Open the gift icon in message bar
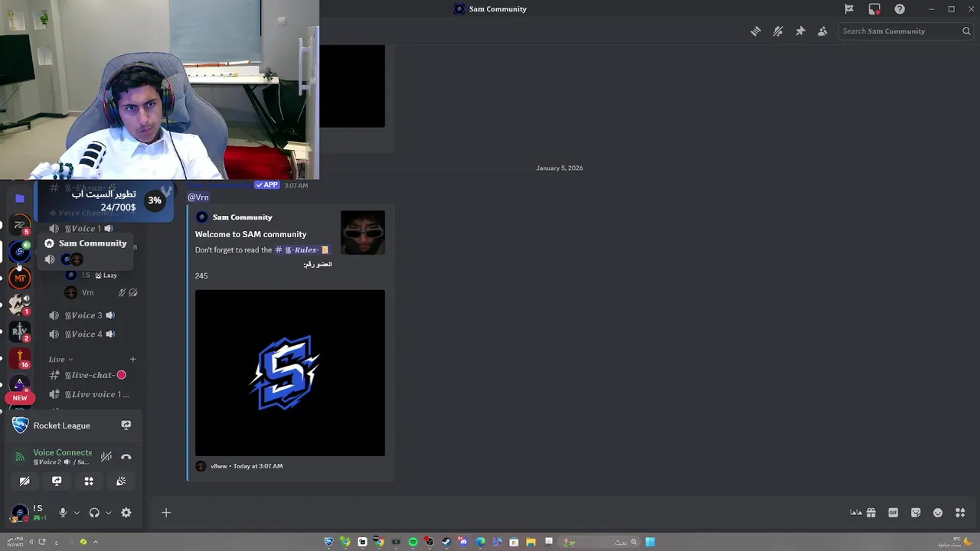The height and width of the screenshot is (551, 980). pyautogui.click(x=871, y=513)
